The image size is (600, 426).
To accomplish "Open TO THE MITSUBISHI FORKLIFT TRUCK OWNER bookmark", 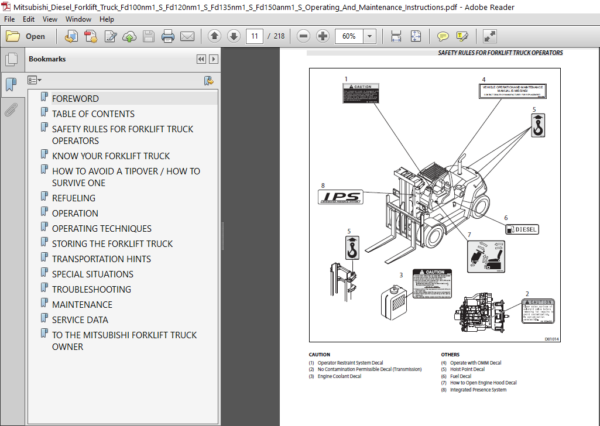I will point(124,341).
